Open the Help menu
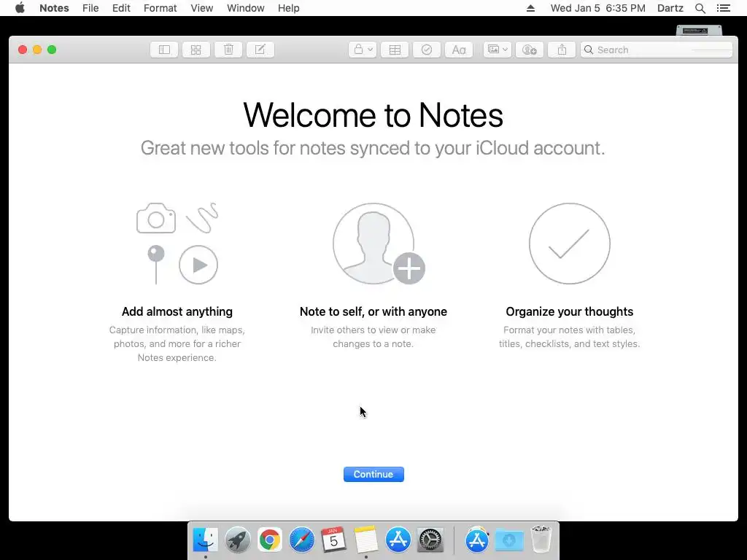This screenshot has height=560, width=747. pyautogui.click(x=289, y=8)
